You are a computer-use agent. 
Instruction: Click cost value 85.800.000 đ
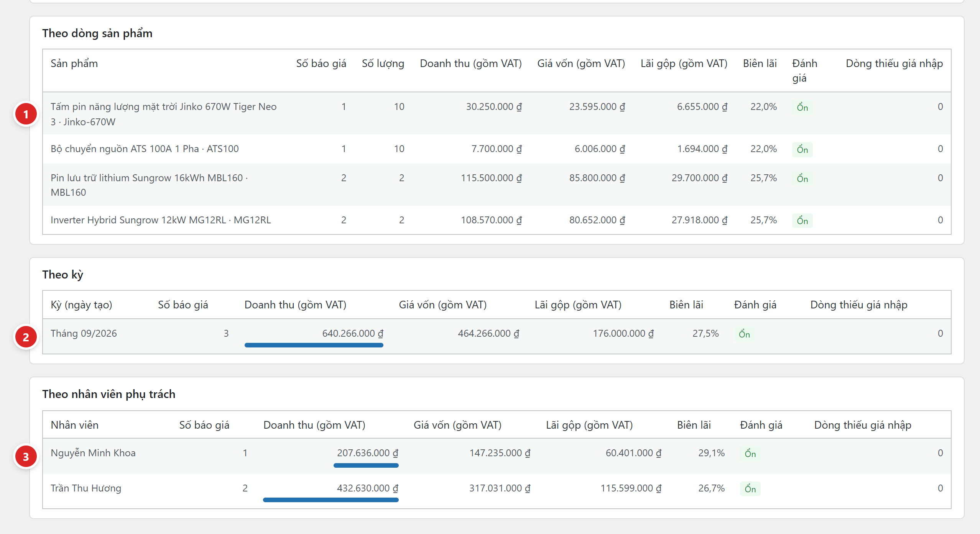pyautogui.click(x=597, y=178)
